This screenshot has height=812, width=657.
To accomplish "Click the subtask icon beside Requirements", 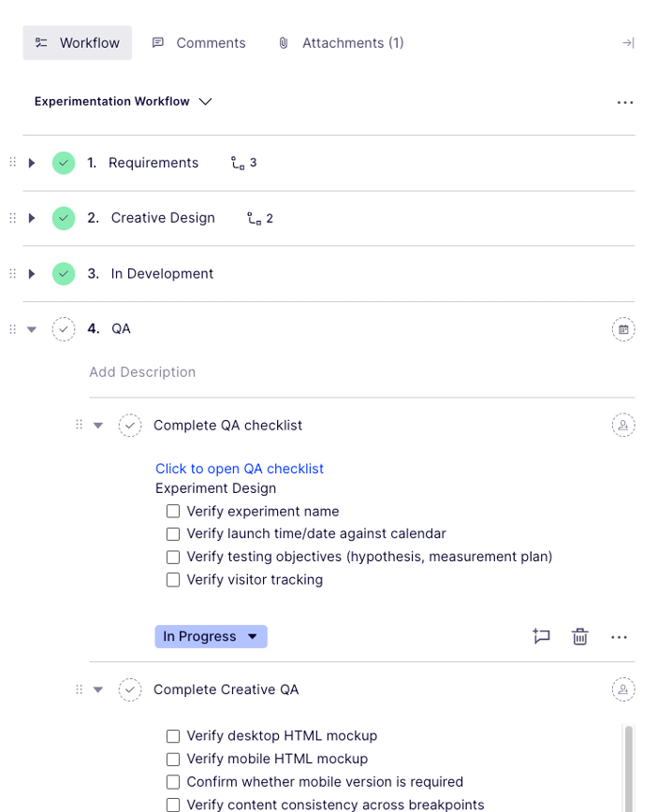I will tap(238, 163).
